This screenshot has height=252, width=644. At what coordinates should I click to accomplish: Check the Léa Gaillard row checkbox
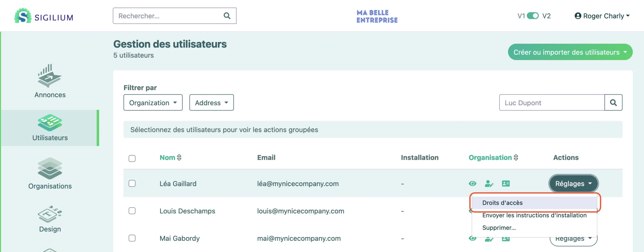[x=132, y=184]
